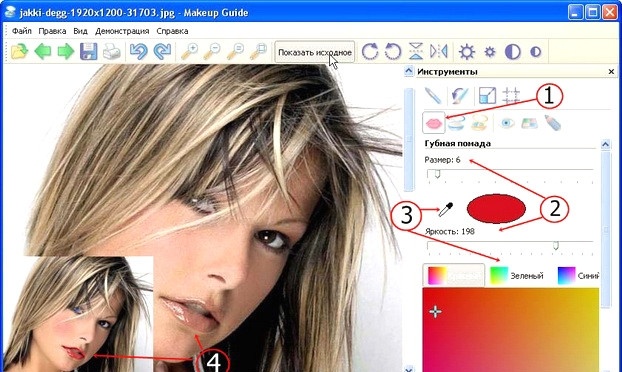This screenshot has width=622, height=372.
Task: Select the resize image tool
Action: pos(487,96)
